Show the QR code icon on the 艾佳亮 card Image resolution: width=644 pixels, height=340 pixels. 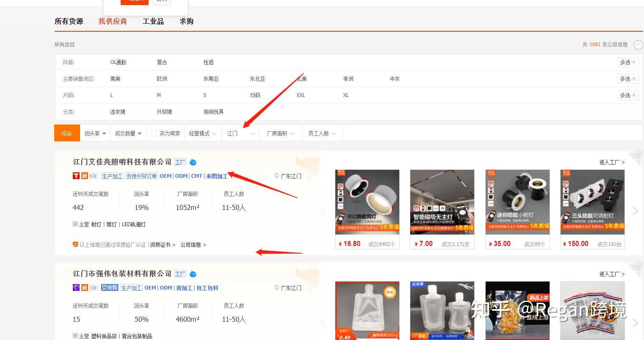click(x=634, y=158)
